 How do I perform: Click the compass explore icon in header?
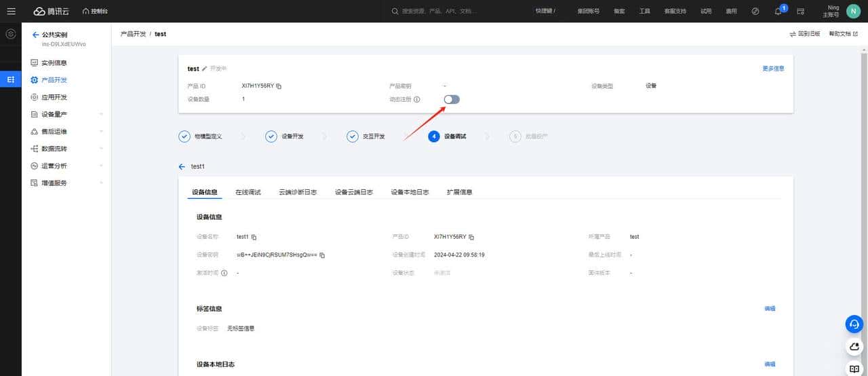click(755, 11)
